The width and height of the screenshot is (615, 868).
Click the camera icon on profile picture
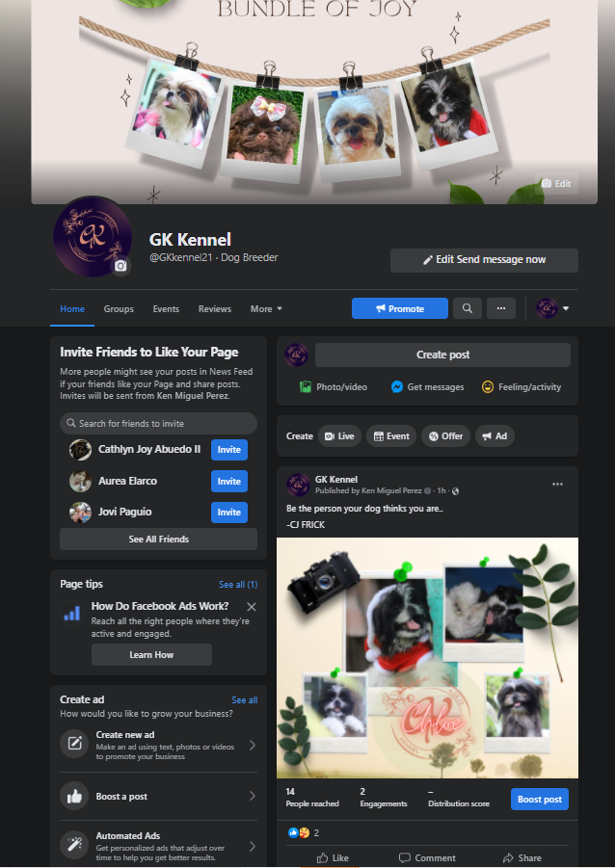click(120, 266)
